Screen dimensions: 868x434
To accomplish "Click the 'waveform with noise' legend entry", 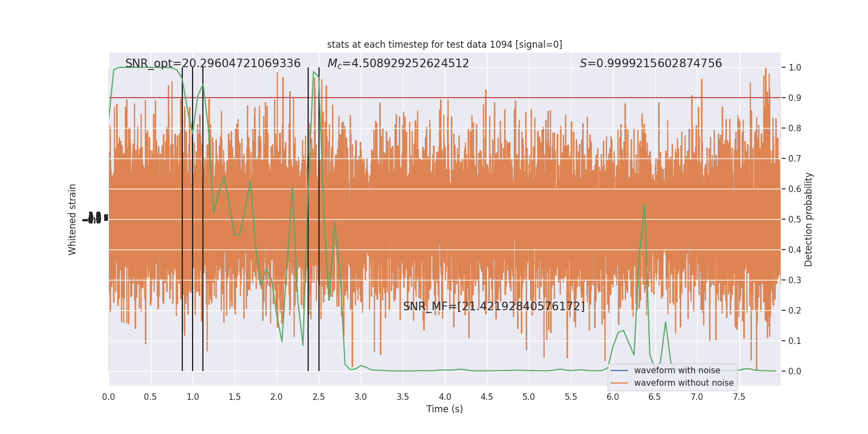I will 677,371.
